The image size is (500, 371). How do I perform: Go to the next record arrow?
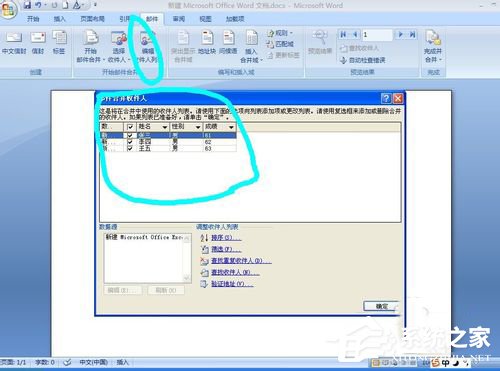pos(401,34)
